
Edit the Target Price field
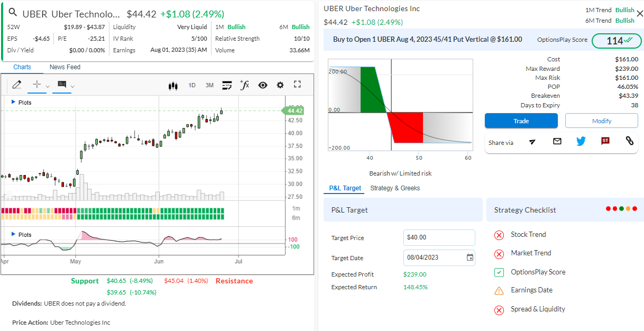(x=439, y=238)
